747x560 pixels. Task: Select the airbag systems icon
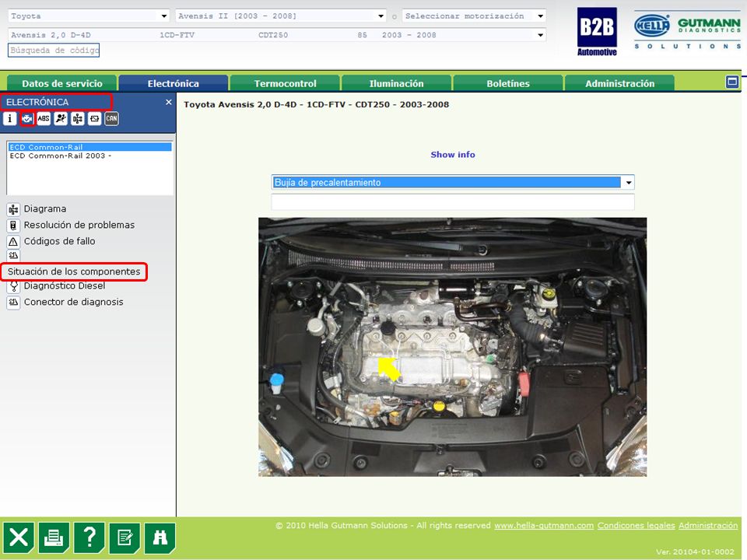pos(61,118)
